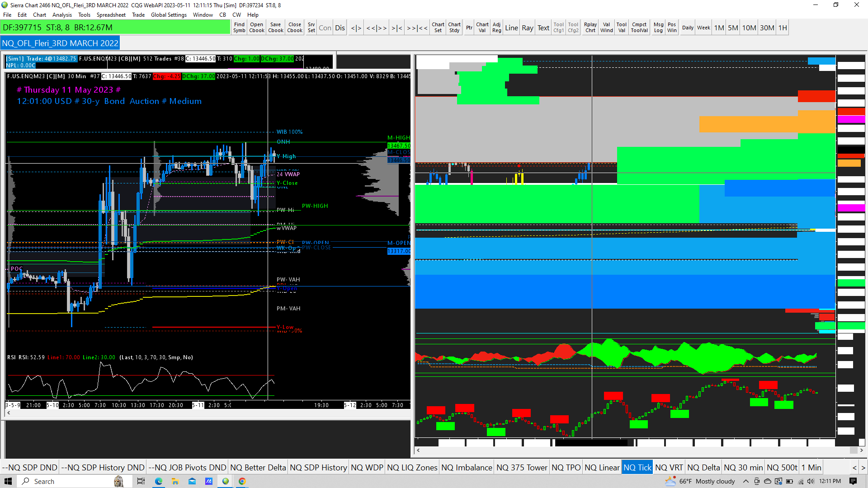The height and width of the screenshot is (488, 868).
Task: Switch the chart to the Daily timeframe
Action: [688, 28]
